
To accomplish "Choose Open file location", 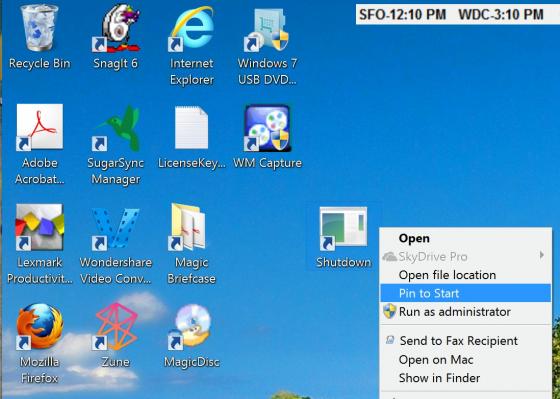I will click(466, 275).
